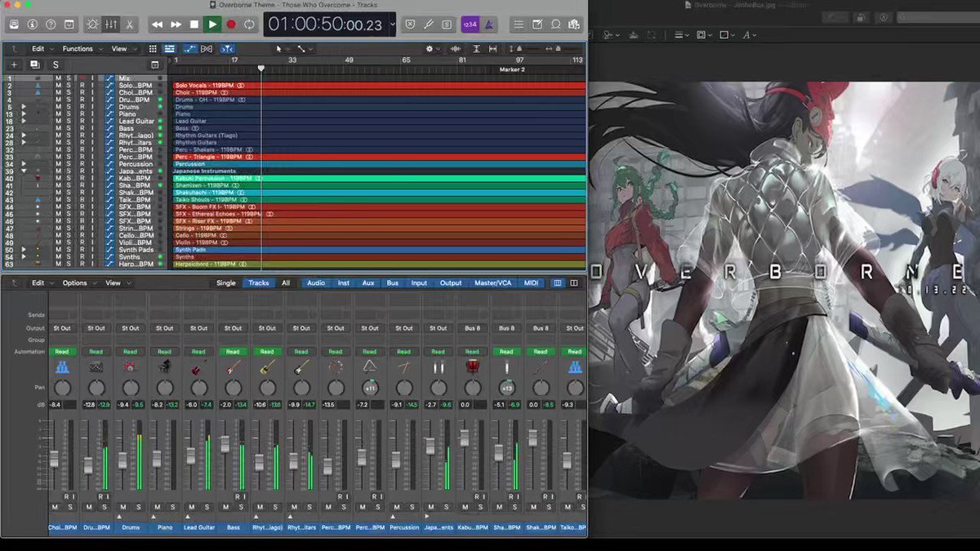This screenshot has width=980, height=551.
Task: Expand the Piano track stack
Action: [24, 114]
